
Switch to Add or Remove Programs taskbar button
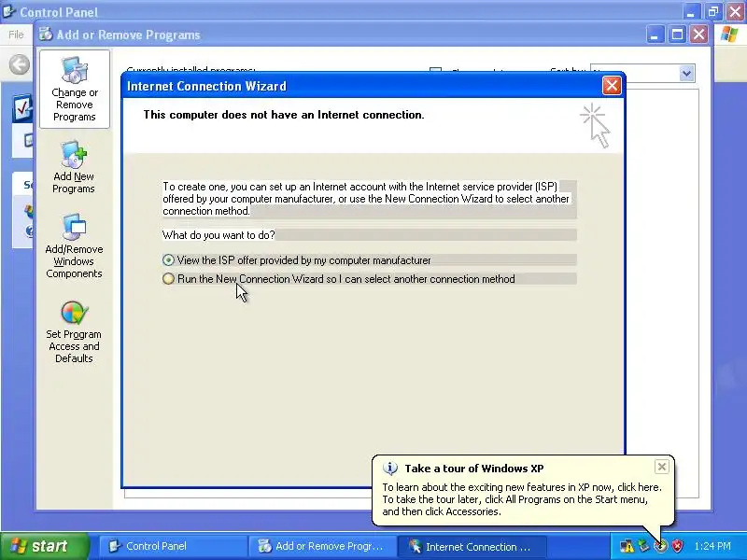[322, 546]
